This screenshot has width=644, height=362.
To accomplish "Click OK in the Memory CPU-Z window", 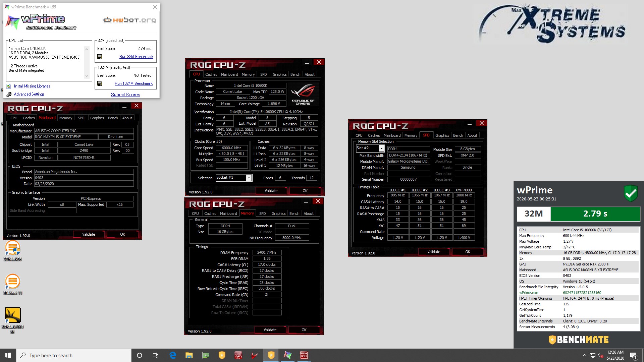I will tap(304, 330).
